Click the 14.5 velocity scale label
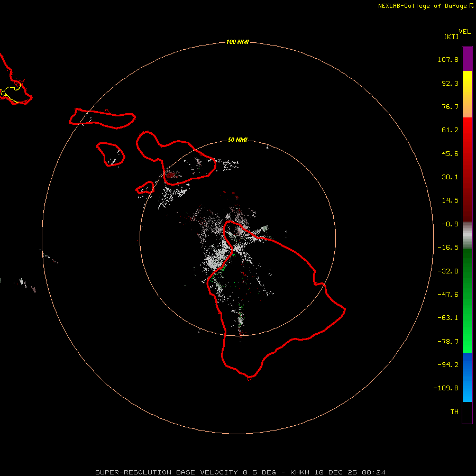The image size is (476, 476). 450,200
